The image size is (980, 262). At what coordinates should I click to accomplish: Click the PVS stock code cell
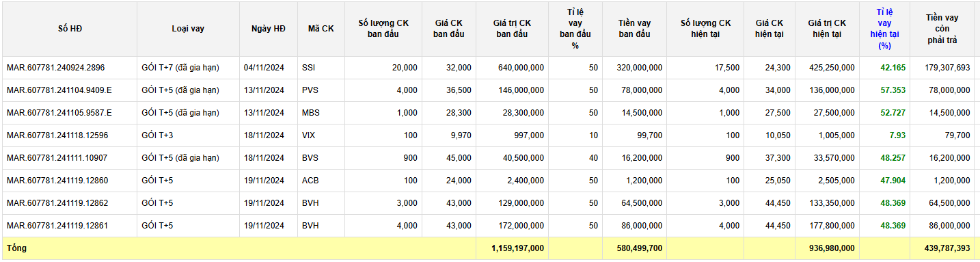point(310,90)
